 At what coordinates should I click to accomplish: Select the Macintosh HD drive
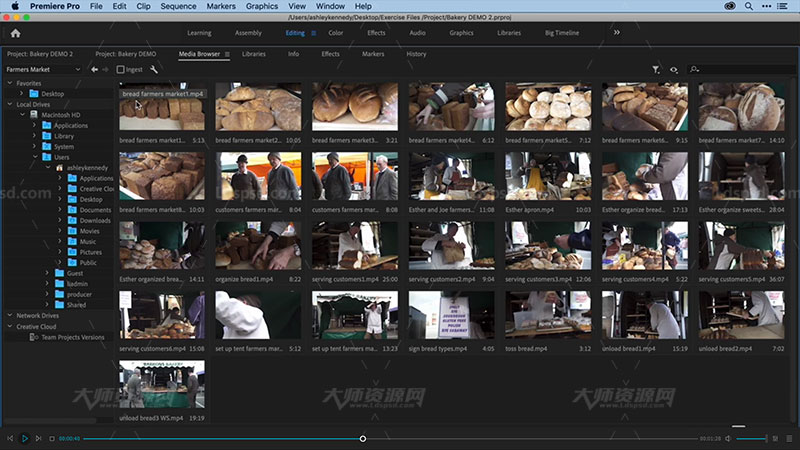tap(60, 115)
